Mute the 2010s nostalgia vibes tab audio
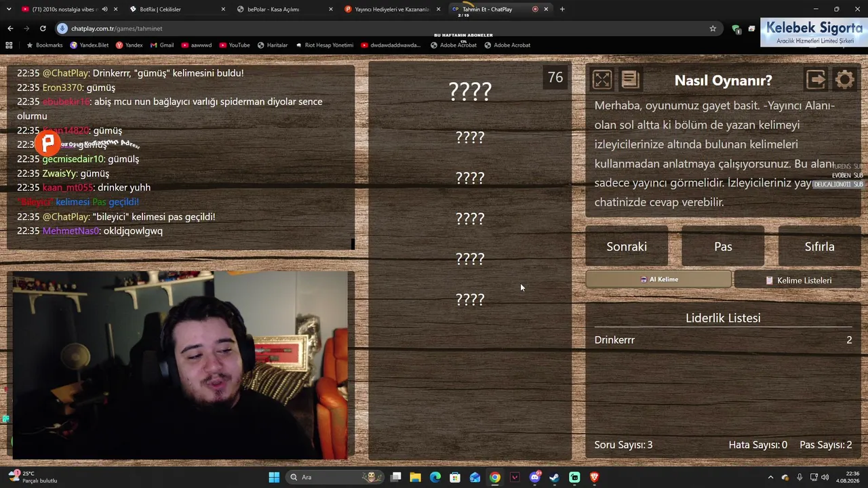This screenshot has width=868, height=488. point(104,9)
